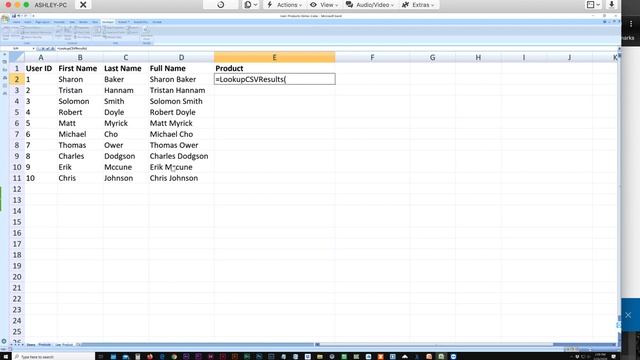Open the View menu in remote toolbar

[x=324, y=5]
